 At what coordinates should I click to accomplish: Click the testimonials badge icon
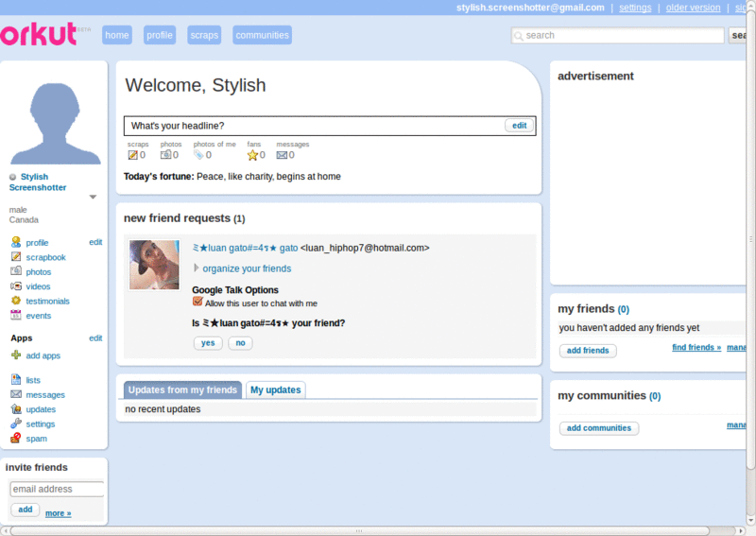click(16, 301)
